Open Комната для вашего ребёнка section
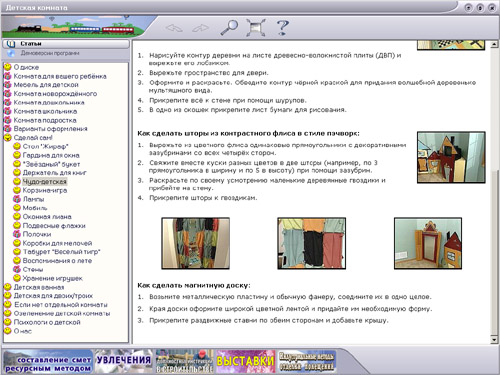The width and height of the screenshot is (500, 375). click(x=60, y=76)
